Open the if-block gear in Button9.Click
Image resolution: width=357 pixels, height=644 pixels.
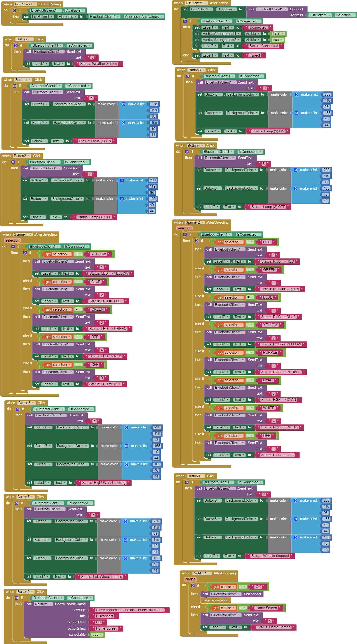[17, 598]
